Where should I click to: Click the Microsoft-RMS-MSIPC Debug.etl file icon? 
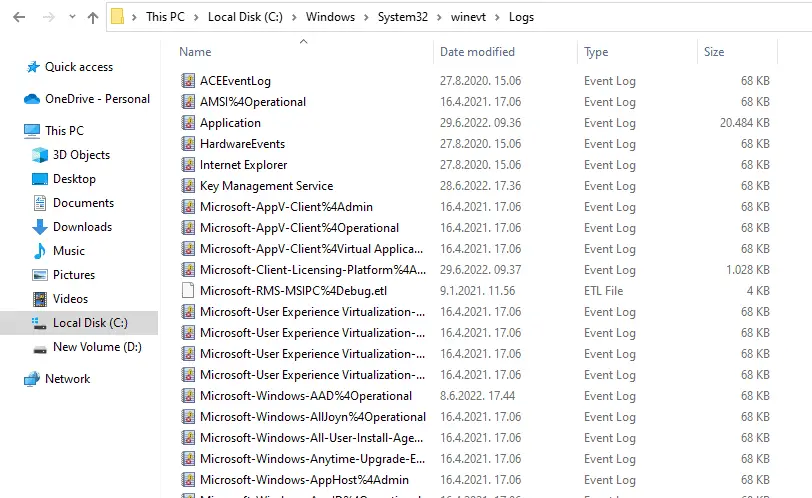188,291
